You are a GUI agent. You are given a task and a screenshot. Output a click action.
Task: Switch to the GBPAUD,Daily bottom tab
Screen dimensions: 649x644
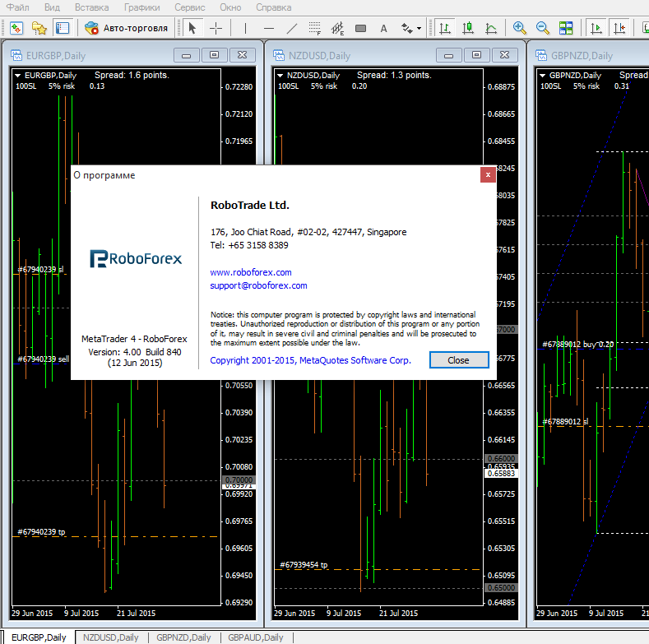point(256,637)
